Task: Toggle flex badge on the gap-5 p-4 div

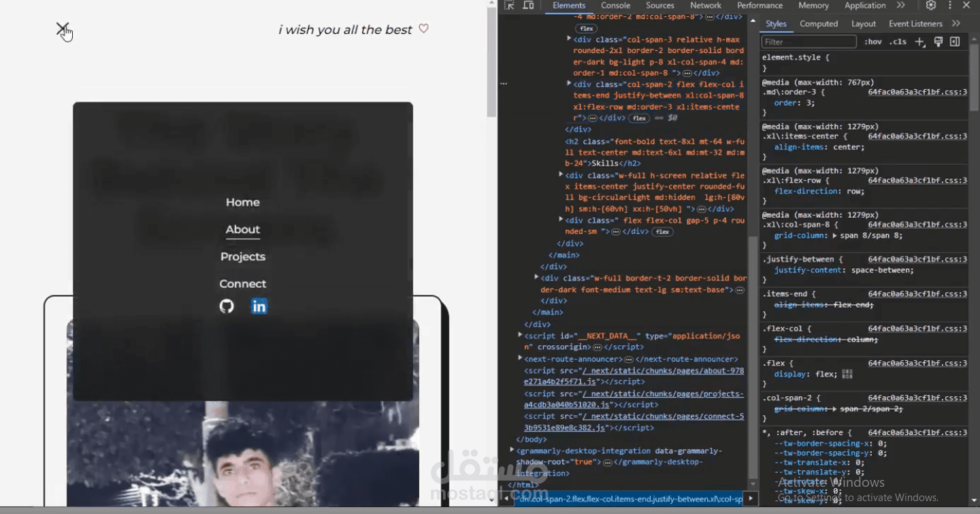Action: [x=662, y=231]
